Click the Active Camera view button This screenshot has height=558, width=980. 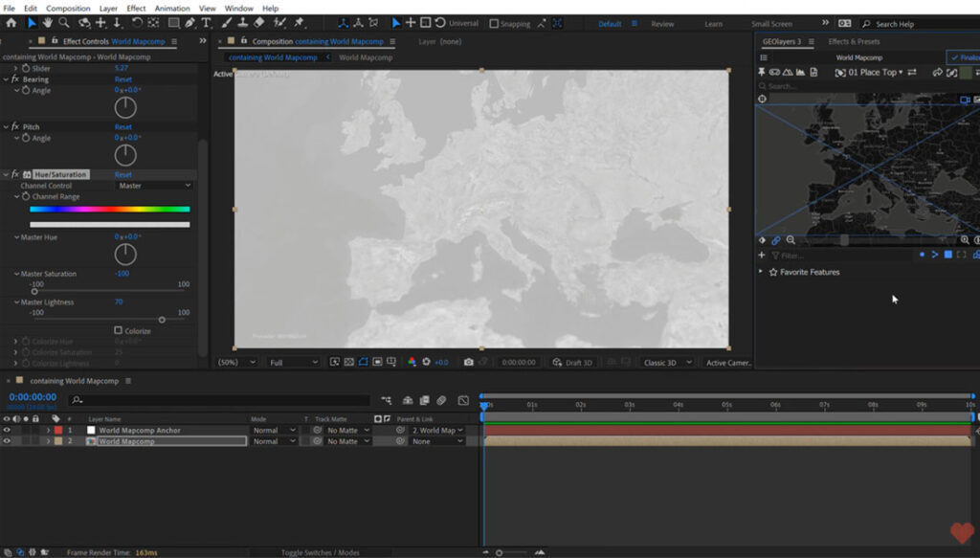(728, 363)
